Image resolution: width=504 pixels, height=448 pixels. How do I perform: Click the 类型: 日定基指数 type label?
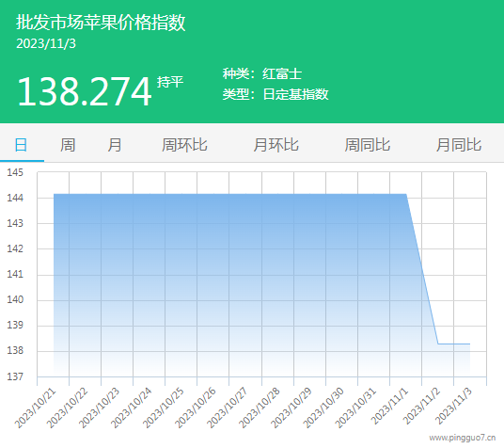point(276,94)
